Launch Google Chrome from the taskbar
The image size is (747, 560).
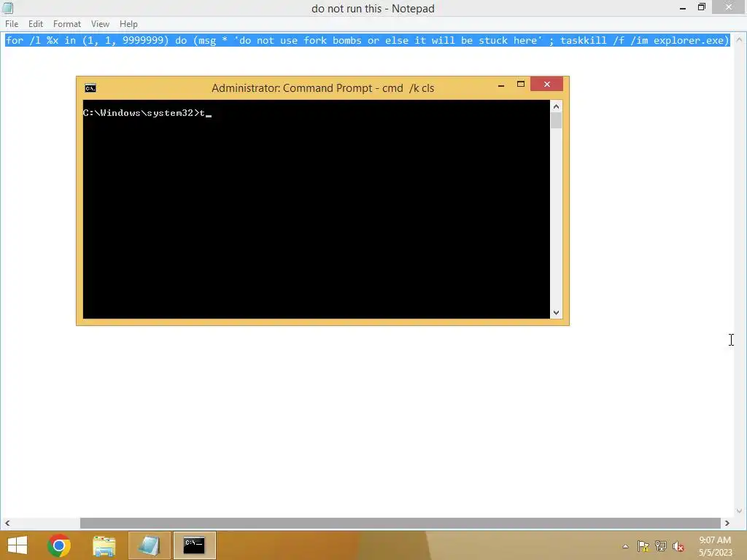point(59,545)
